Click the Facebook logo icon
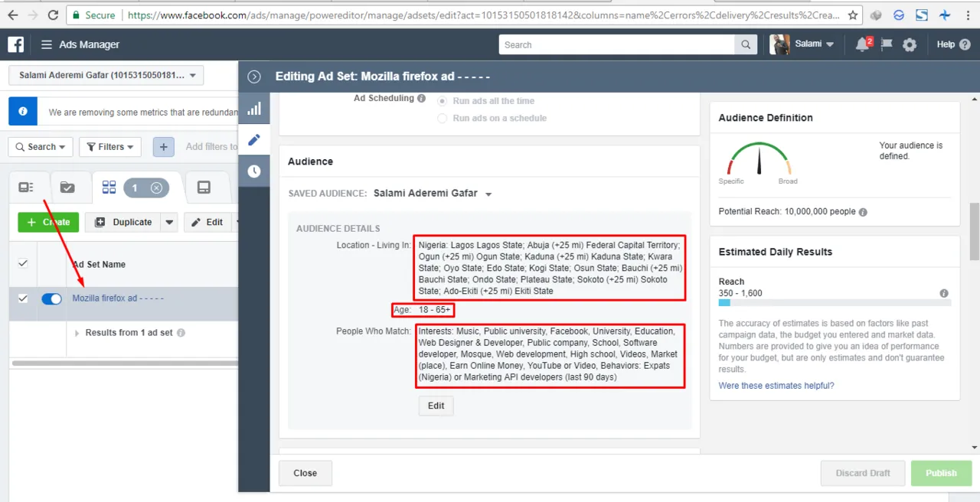The height and width of the screenshot is (502, 980). click(16, 44)
